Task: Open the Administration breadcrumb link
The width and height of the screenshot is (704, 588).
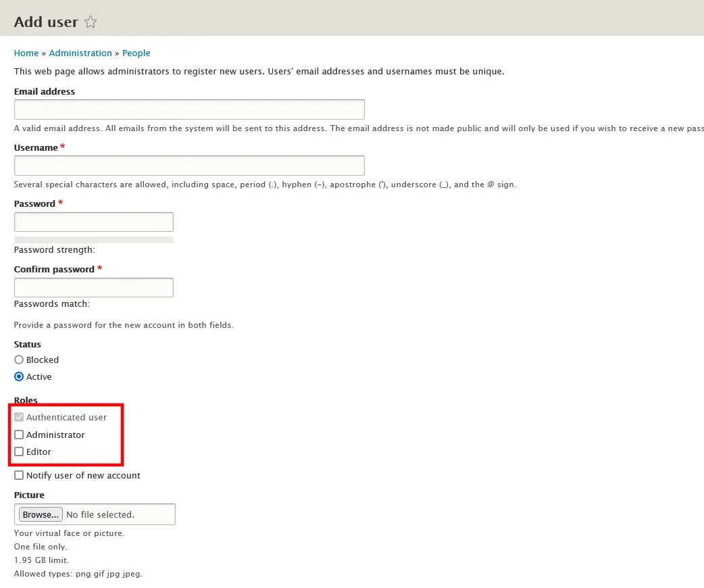Action: [80, 53]
